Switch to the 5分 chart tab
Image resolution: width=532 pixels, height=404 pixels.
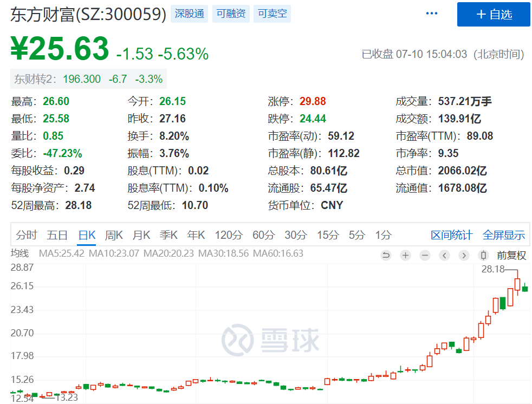357,234
